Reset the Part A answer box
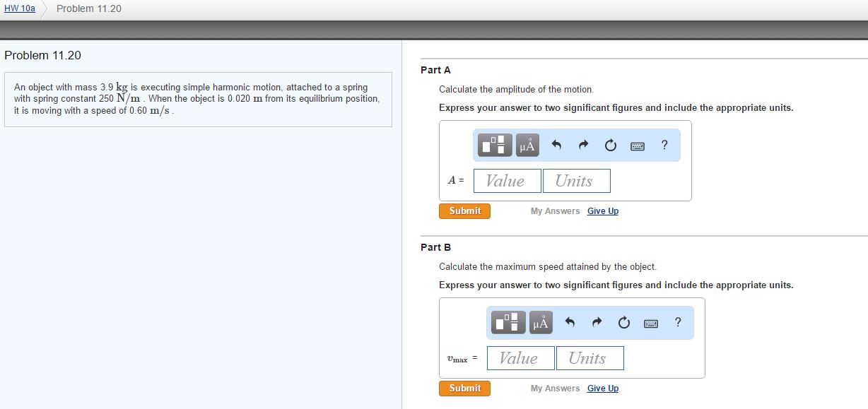Image resolution: width=868 pixels, height=409 pixels. point(609,145)
